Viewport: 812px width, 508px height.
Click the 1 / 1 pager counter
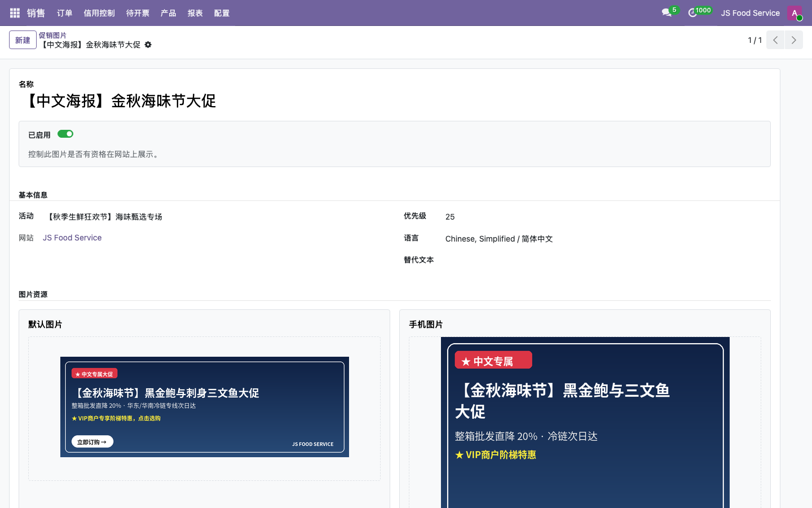[x=754, y=40]
